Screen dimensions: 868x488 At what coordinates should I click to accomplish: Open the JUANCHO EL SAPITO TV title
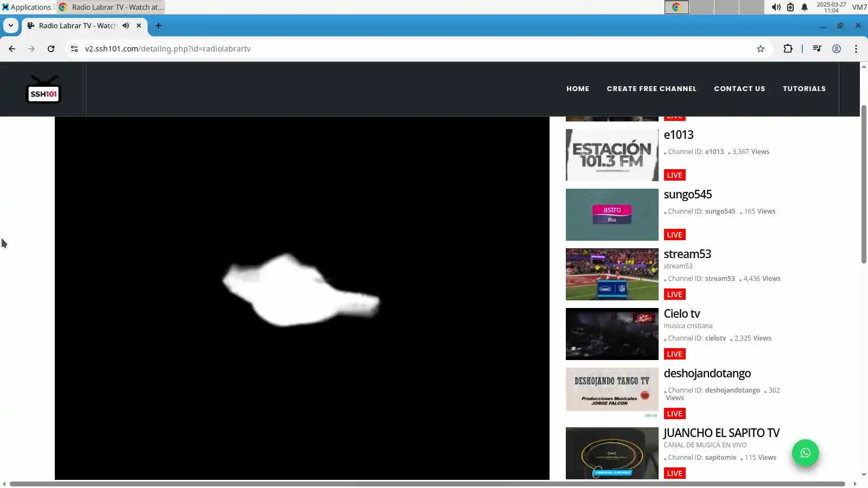coord(722,433)
